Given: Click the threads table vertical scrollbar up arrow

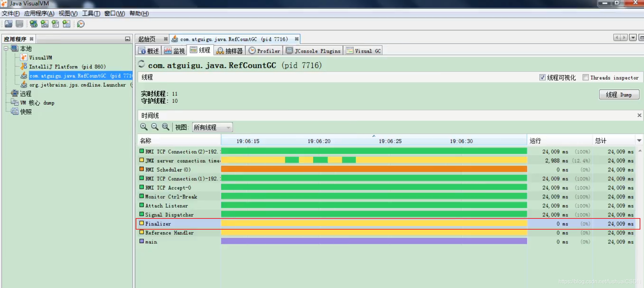Looking at the screenshot, I should [640, 151].
